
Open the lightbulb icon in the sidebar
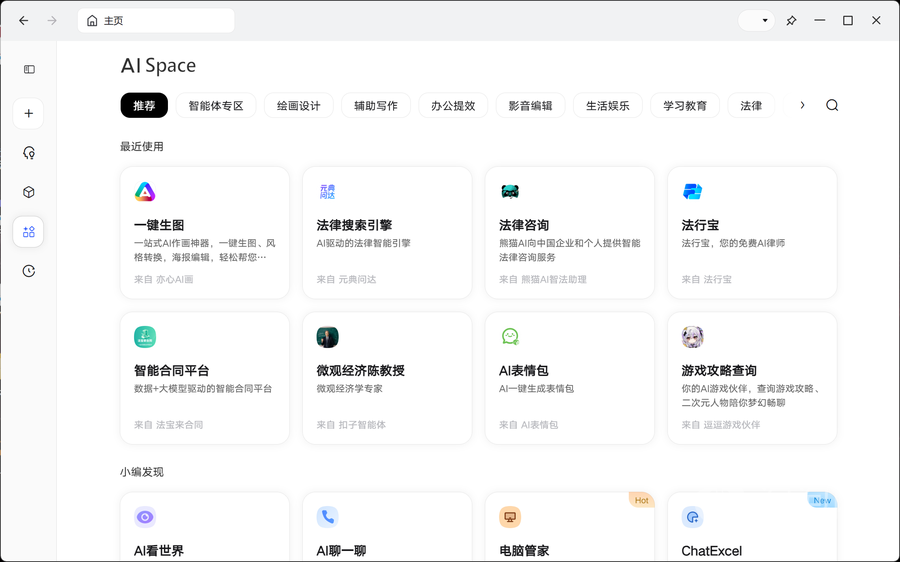tap(29, 153)
